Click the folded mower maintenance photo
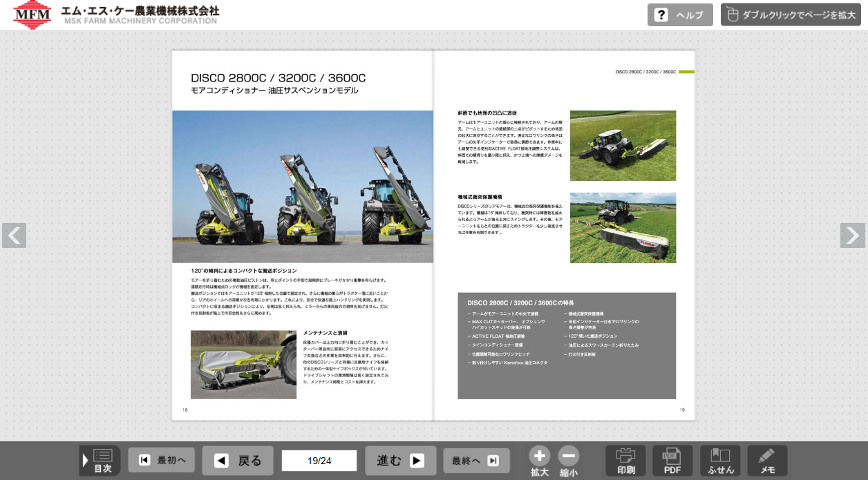 243,364
